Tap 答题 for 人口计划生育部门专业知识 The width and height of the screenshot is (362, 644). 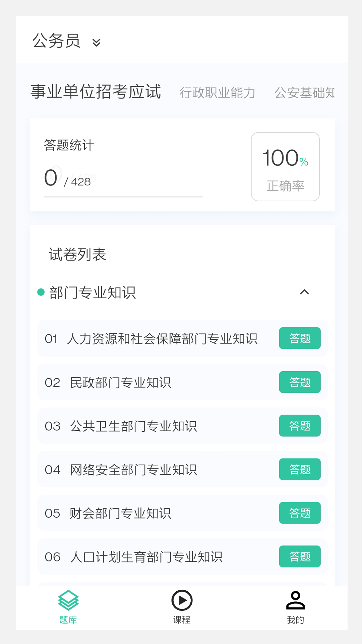[x=300, y=556]
